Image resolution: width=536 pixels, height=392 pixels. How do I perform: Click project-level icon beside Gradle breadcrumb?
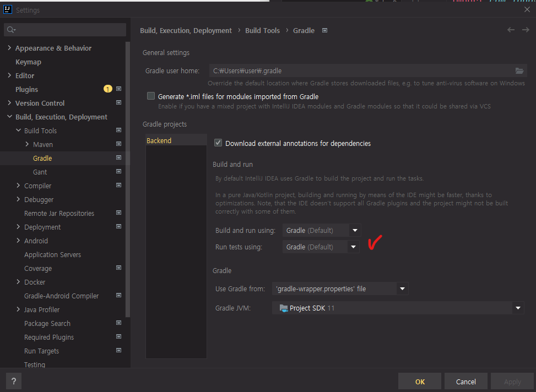pos(325,30)
